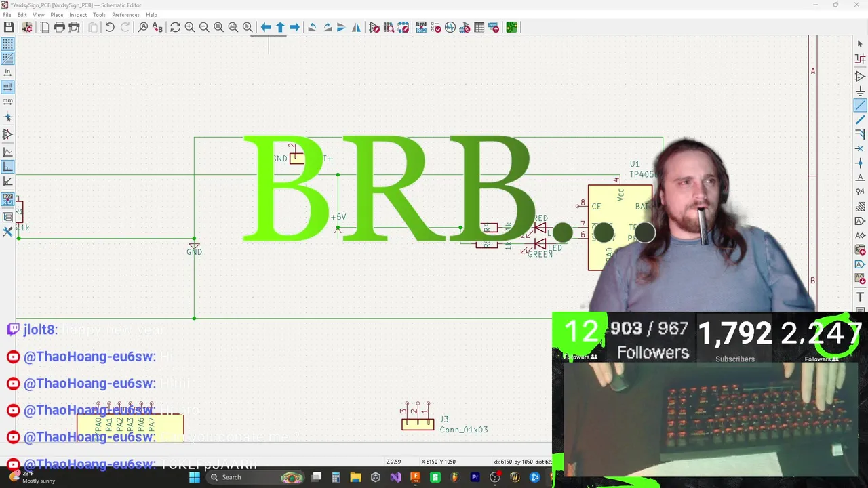This screenshot has width=868, height=488.
Task: Toggle full-window crosshair cursor
Action: coord(7,118)
